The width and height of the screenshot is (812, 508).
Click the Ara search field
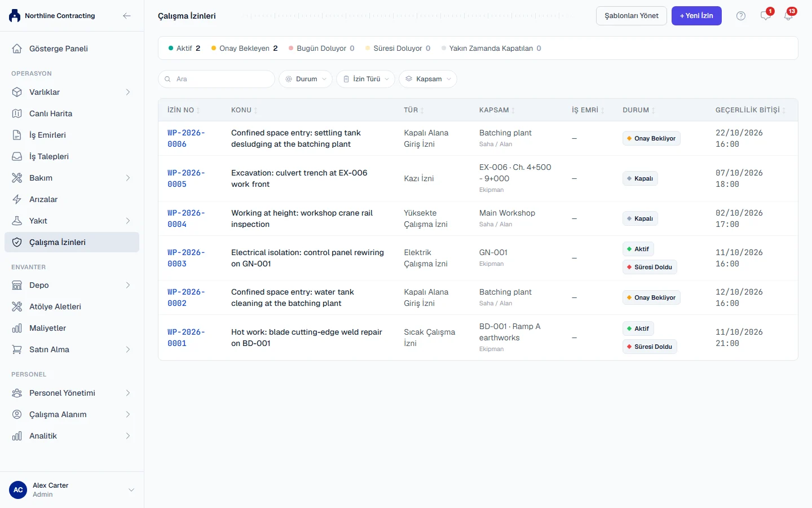point(217,79)
